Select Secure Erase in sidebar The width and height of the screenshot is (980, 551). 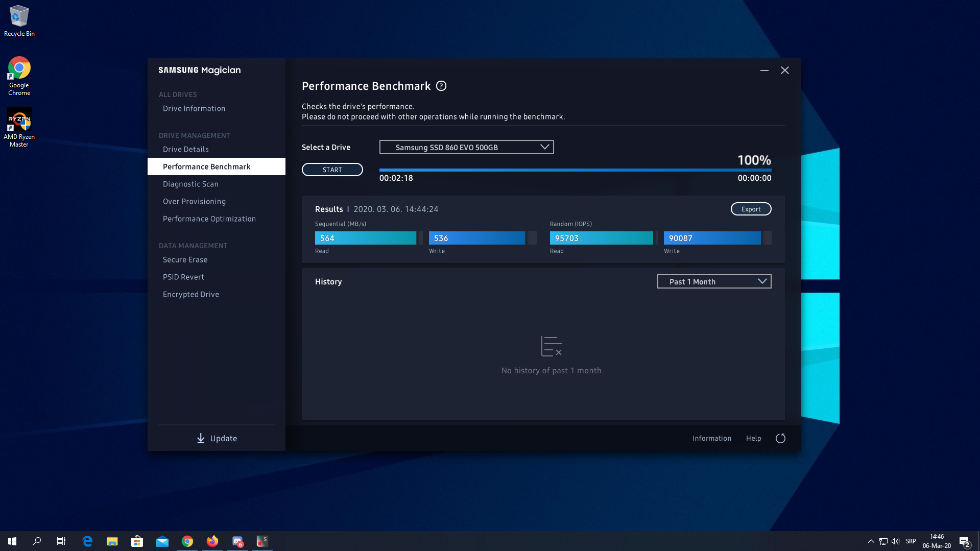point(185,259)
